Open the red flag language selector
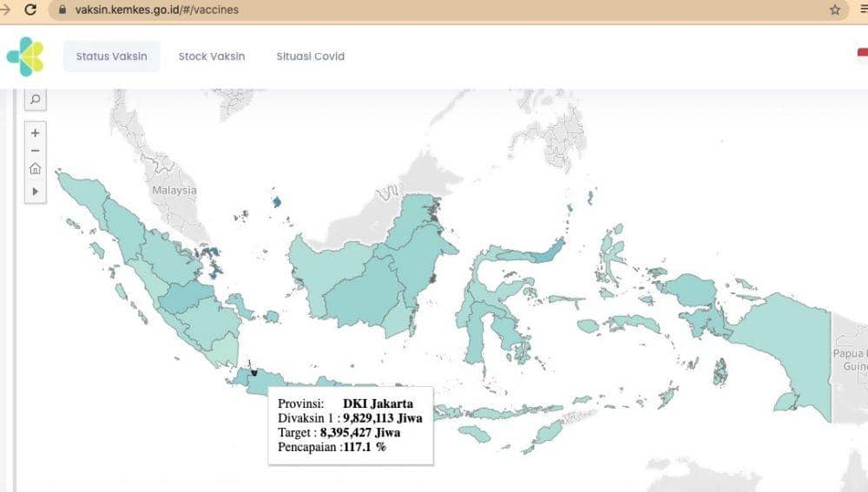Screen dimensions: 868x492 862,54
